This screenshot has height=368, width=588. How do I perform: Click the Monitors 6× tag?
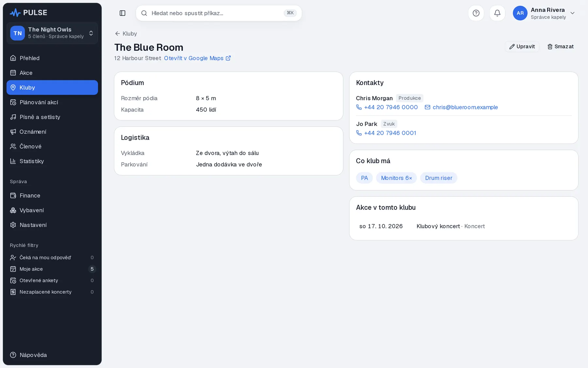(x=396, y=178)
